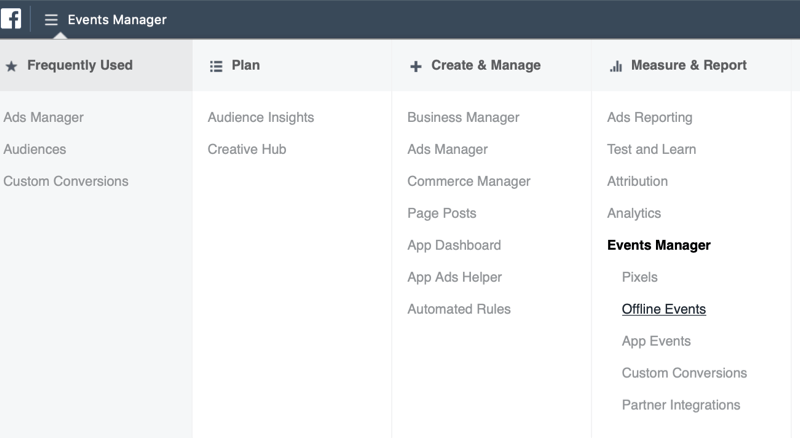
Task: Open the hamburger menu icon
Action: point(51,20)
